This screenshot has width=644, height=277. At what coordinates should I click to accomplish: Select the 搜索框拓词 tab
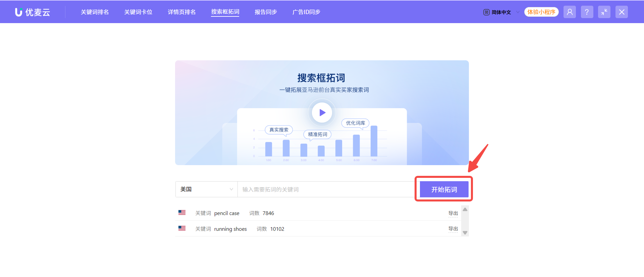coord(225,12)
